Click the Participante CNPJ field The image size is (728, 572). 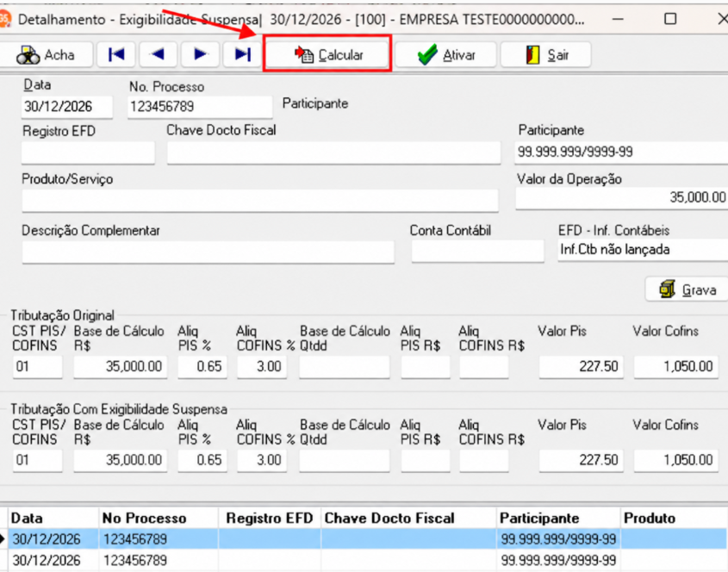point(622,152)
